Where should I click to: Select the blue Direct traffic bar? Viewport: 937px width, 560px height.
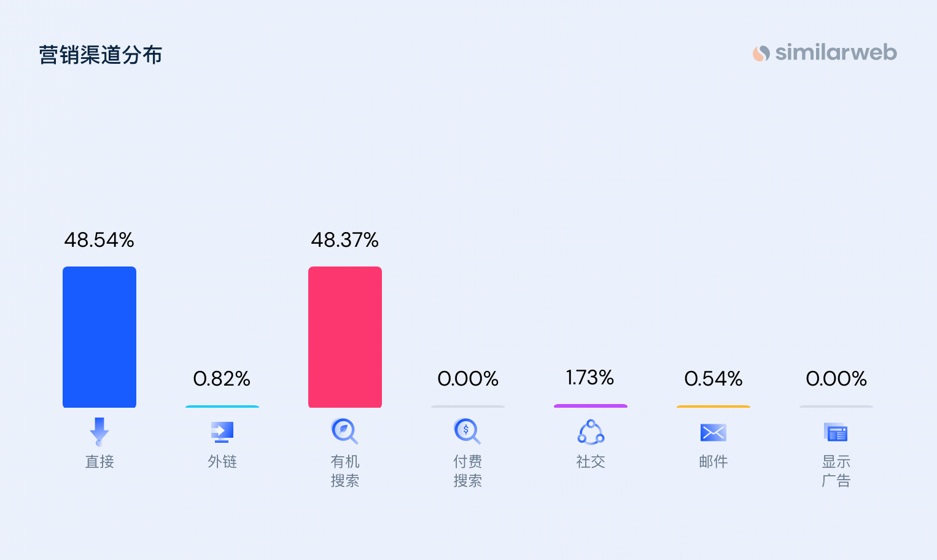tap(99, 337)
